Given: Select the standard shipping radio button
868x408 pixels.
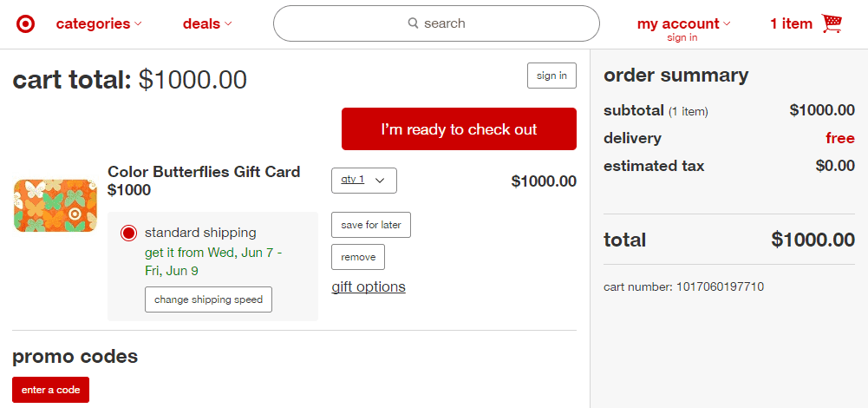Looking at the screenshot, I should click(129, 233).
